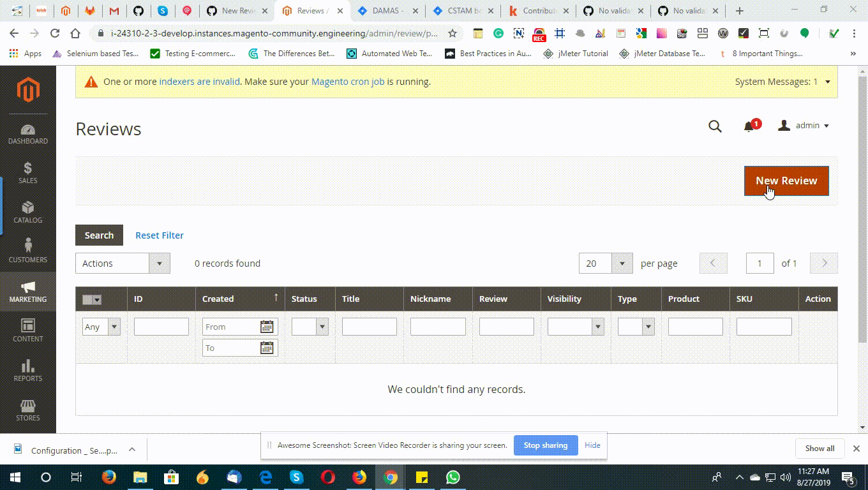The height and width of the screenshot is (490, 868).
Task: Click the admin search magnifier icon
Action: 715,126
